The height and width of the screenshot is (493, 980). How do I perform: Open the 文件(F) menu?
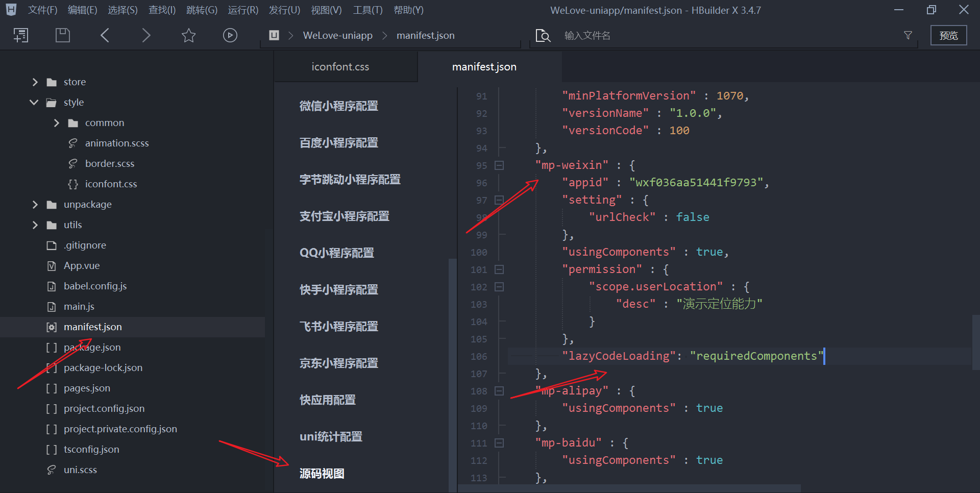(x=43, y=10)
